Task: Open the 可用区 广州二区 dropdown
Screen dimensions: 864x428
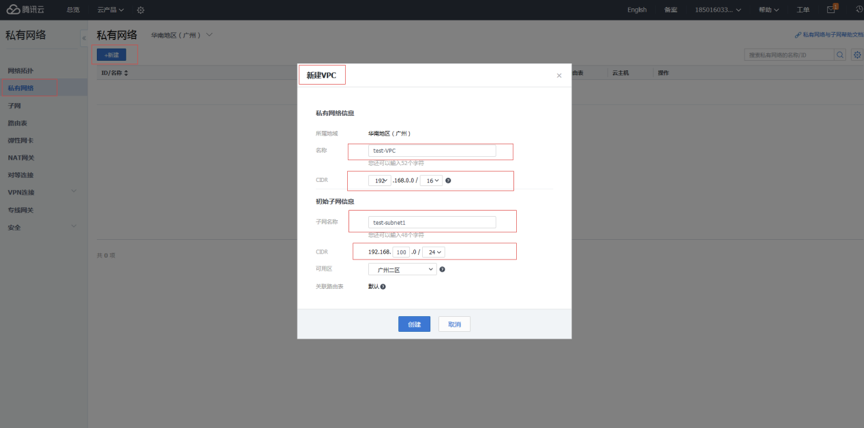Action: (401, 269)
